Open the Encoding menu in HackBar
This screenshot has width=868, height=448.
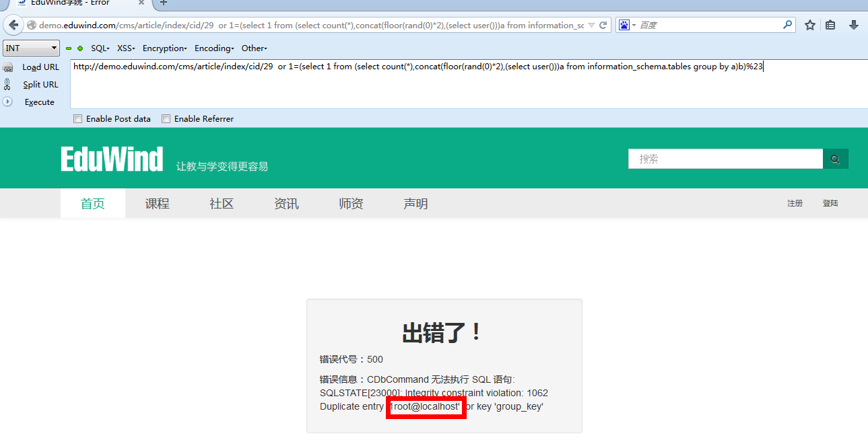[214, 48]
